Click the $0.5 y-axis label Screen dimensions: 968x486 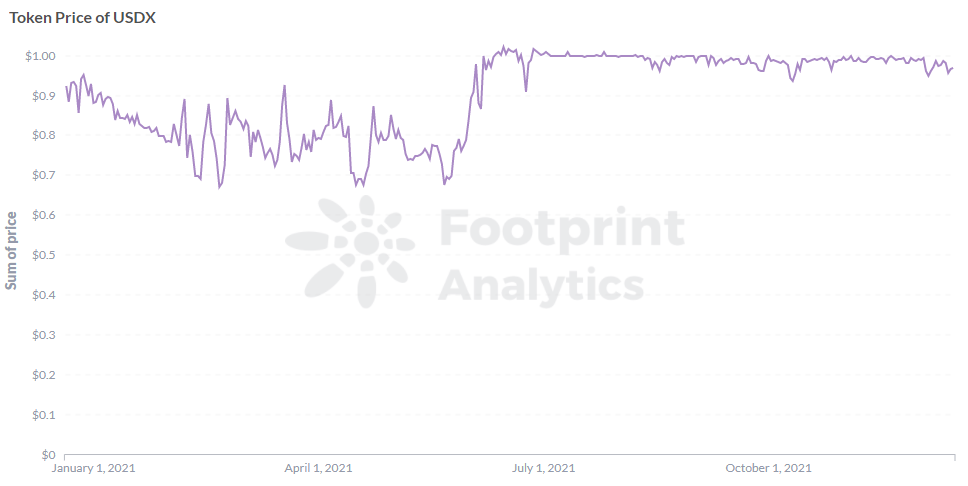pyautogui.click(x=44, y=255)
